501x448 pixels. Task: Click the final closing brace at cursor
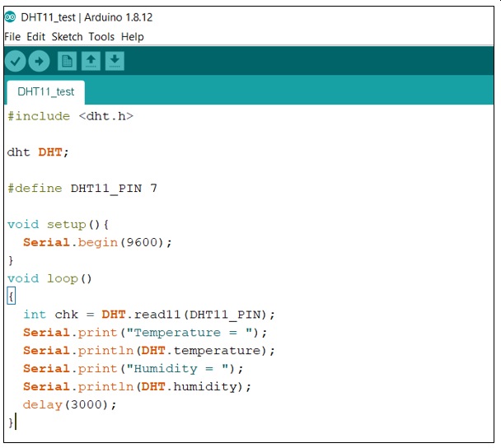[x=11, y=422]
